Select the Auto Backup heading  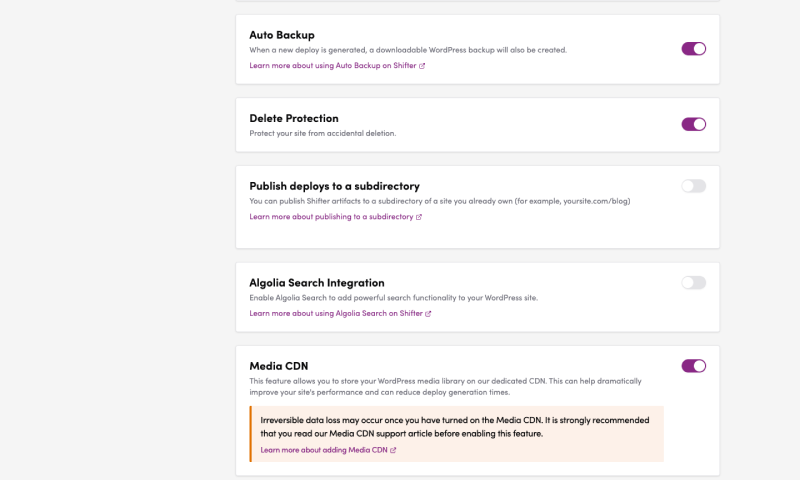pyautogui.click(x=282, y=35)
